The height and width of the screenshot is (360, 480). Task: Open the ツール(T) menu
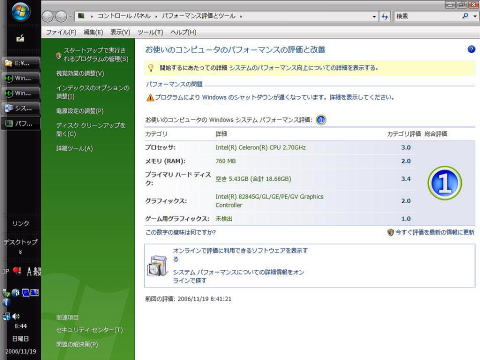[150, 32]
